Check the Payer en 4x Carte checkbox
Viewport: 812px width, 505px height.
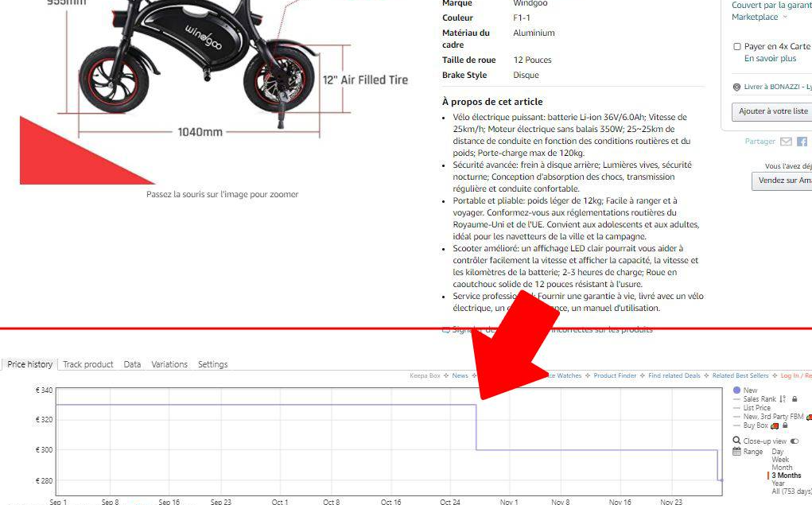coord(737,47)
